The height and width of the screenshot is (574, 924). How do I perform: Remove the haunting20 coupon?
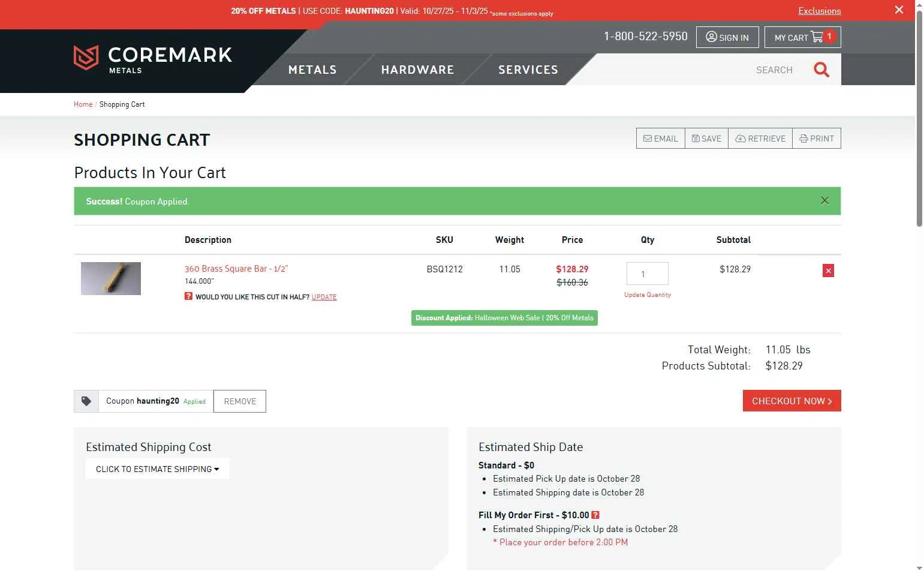(x=240, y=401)
